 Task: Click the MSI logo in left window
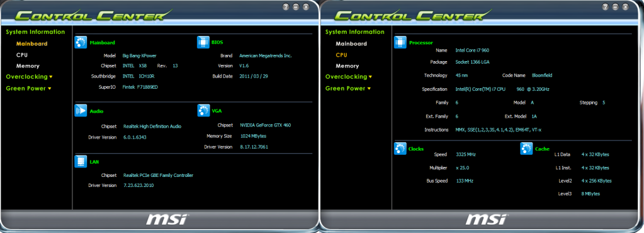[167, 219]
